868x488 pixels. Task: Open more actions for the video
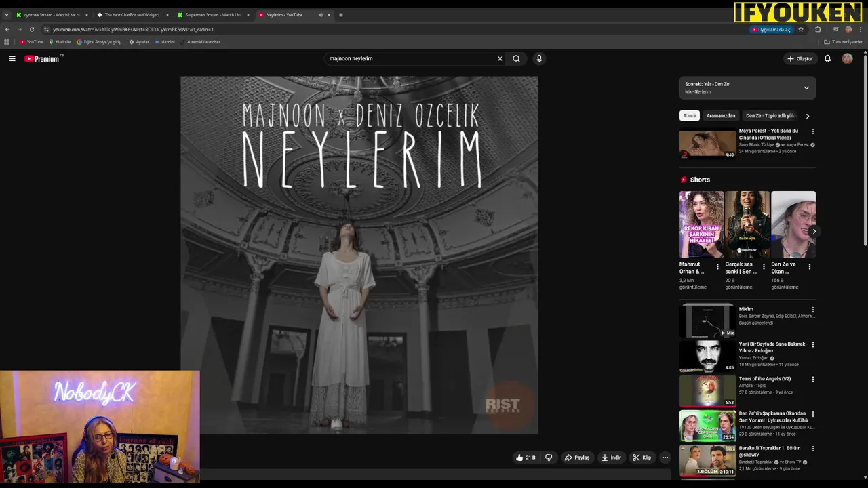[665, 457]
